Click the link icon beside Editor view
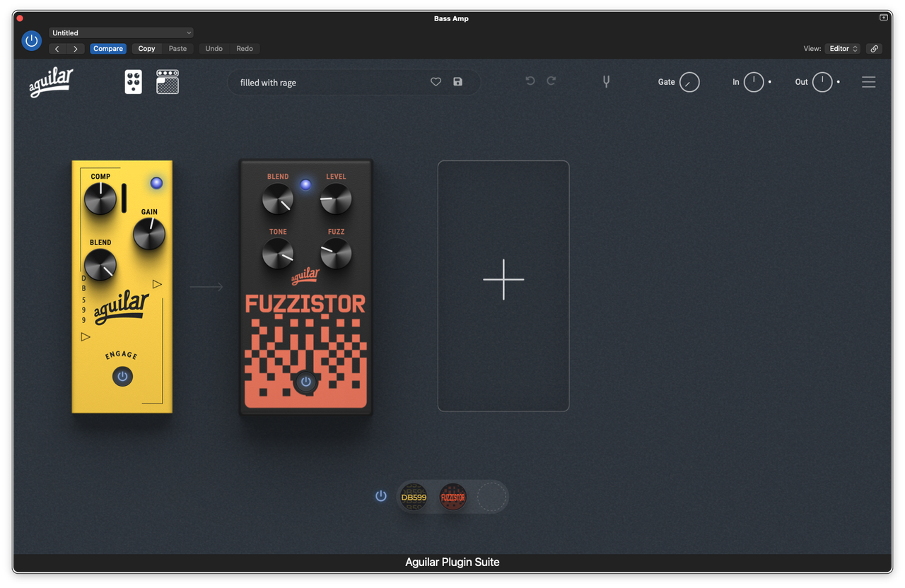The image size is (905, 588). tap(875, 49)
